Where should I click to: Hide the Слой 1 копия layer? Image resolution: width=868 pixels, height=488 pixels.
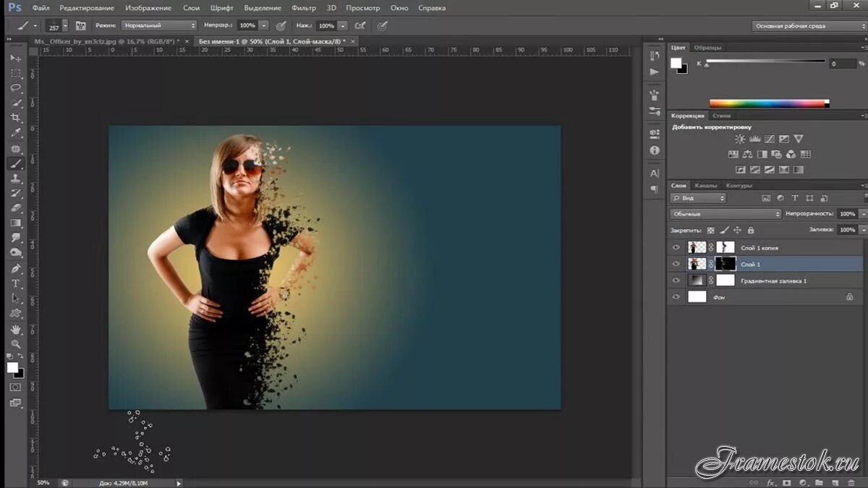[x=676, y=247]
